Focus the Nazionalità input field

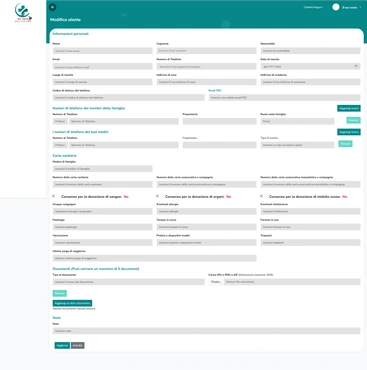pyautogui.click(x=310, y=51)
